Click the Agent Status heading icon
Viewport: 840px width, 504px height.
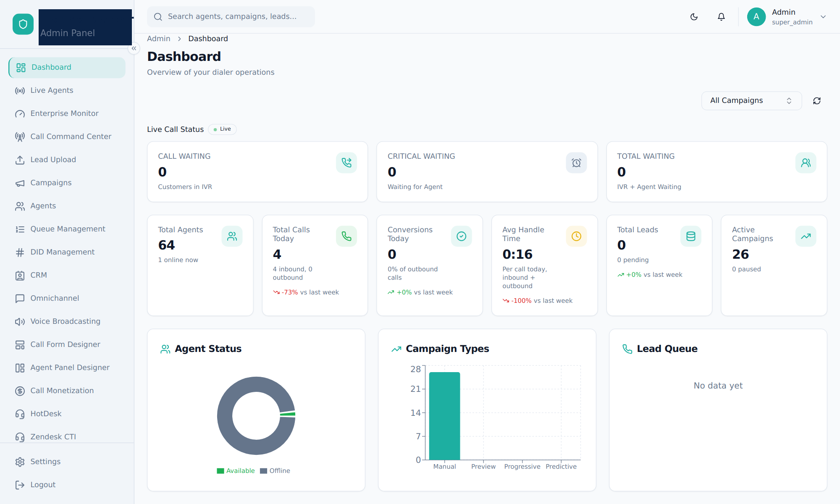pos(165,349)
